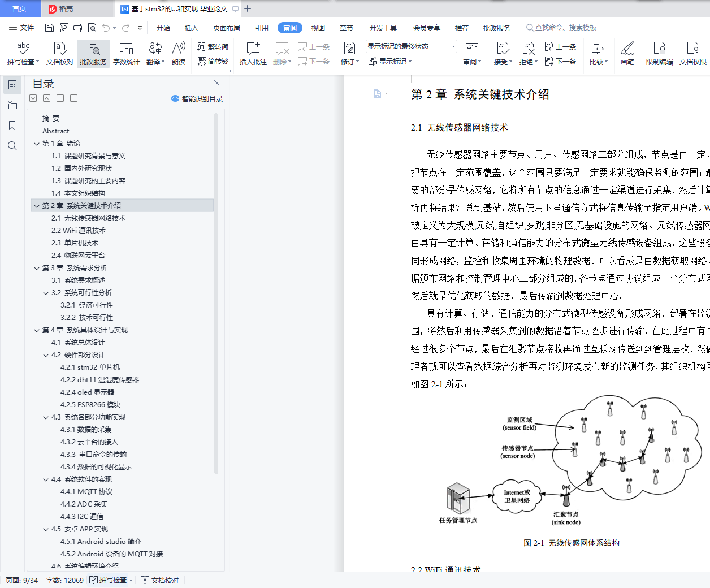
Task: Click the 字数统计 word count icon
Action: point(126,54)
